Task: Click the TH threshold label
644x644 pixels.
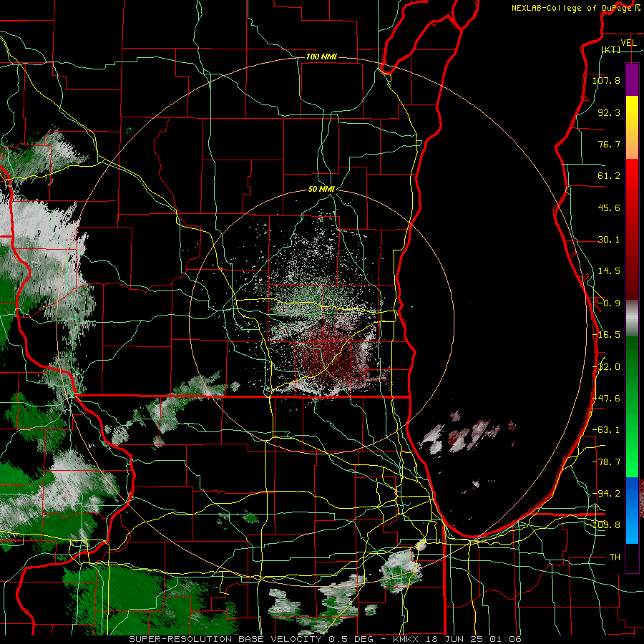Action: (615, 557)
